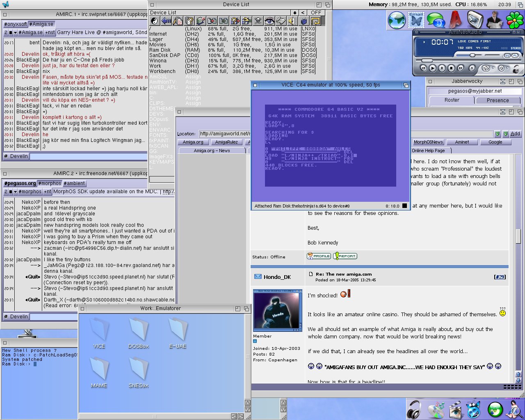
Task: Click the blue butterfly icon in bottom dock
Action: point(474,409)
